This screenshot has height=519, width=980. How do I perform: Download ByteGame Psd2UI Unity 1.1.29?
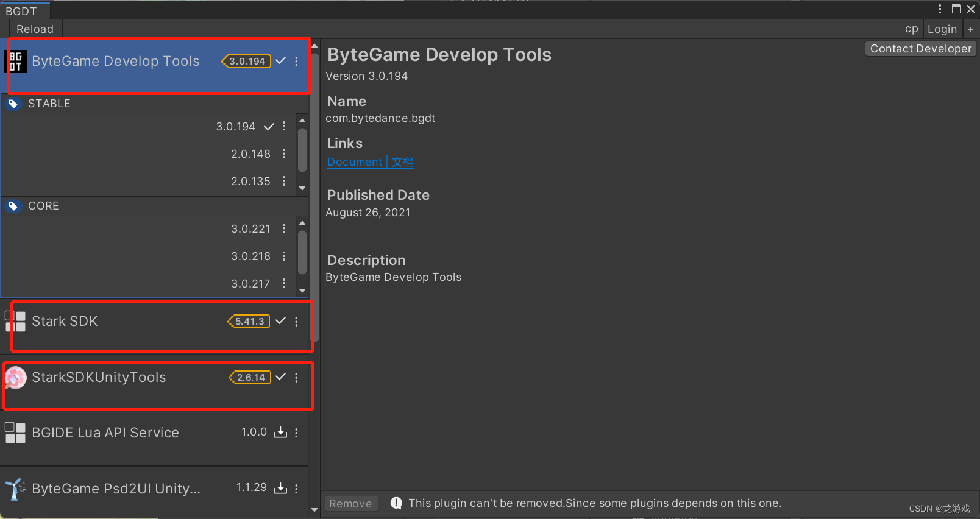(280, 488)
